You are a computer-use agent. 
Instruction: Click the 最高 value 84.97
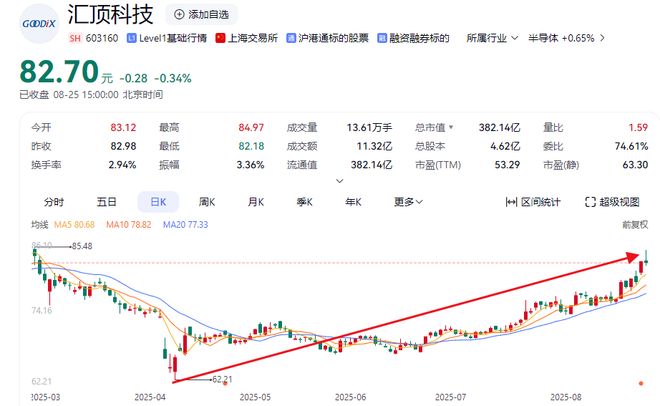[251, 127]
